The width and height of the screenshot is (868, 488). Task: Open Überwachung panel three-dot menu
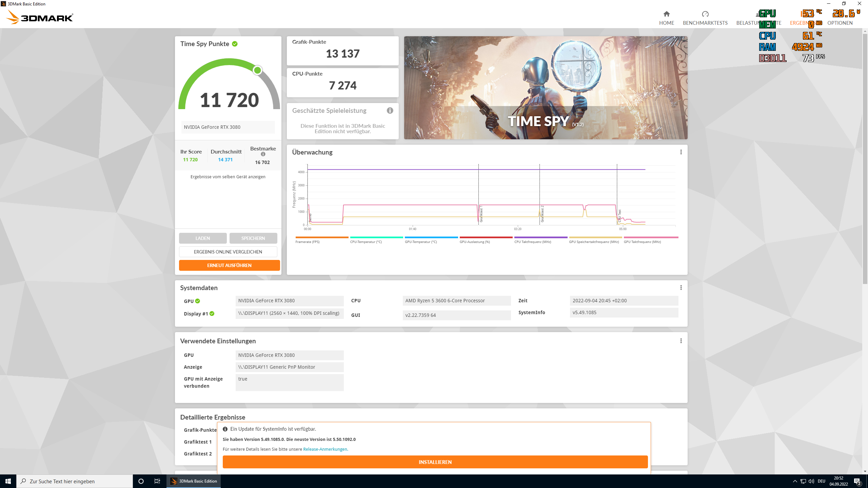[x=681, y=152]
